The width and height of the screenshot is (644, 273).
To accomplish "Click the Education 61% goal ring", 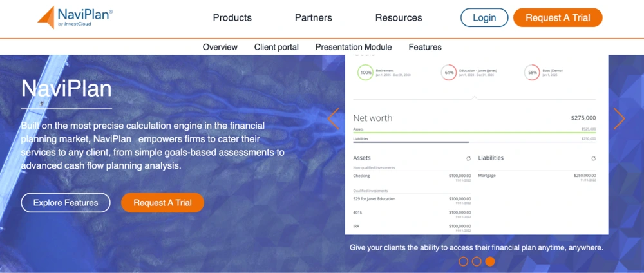I will [449, 73].
